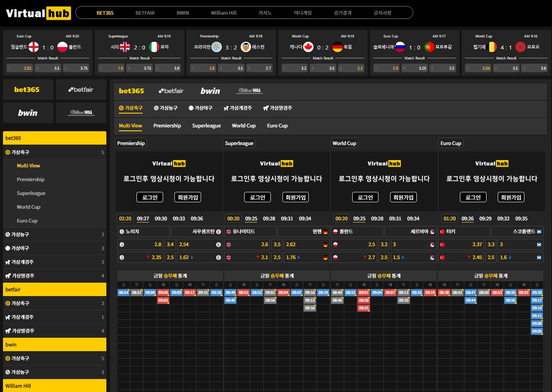Expand 가상말경주 under betfair sidebar

[x=55, y=331]
